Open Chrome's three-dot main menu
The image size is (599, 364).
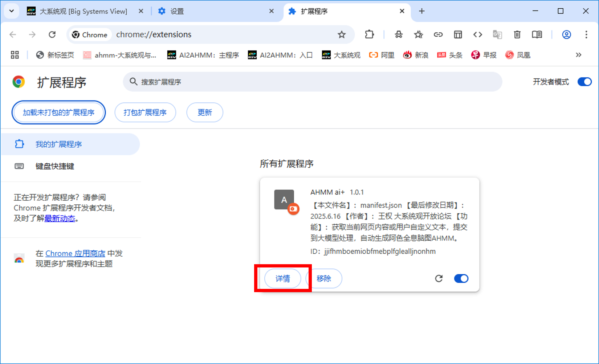(586, 34)
